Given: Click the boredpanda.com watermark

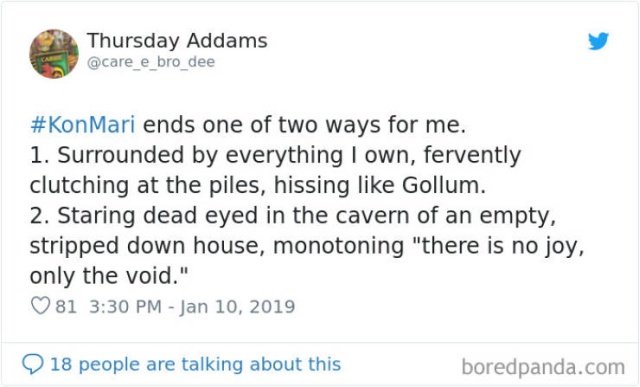Looking at the screenshot, I should 543,367.
